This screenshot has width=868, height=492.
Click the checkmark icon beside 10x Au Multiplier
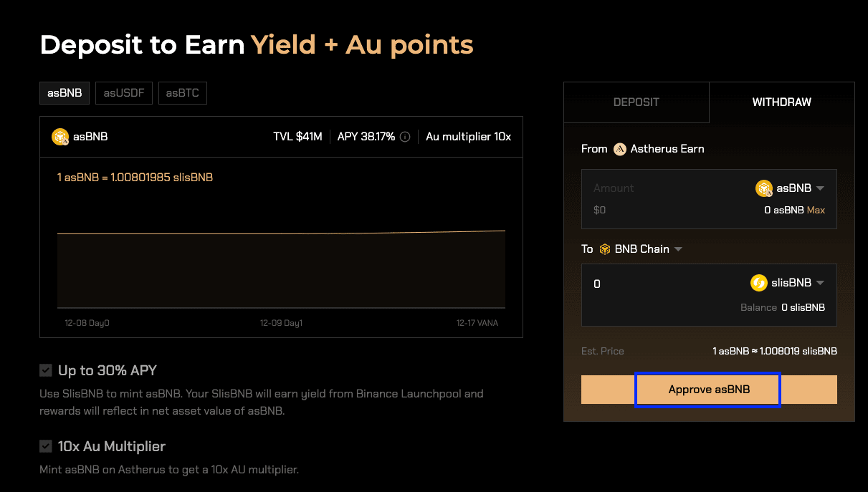coord(45,446)
